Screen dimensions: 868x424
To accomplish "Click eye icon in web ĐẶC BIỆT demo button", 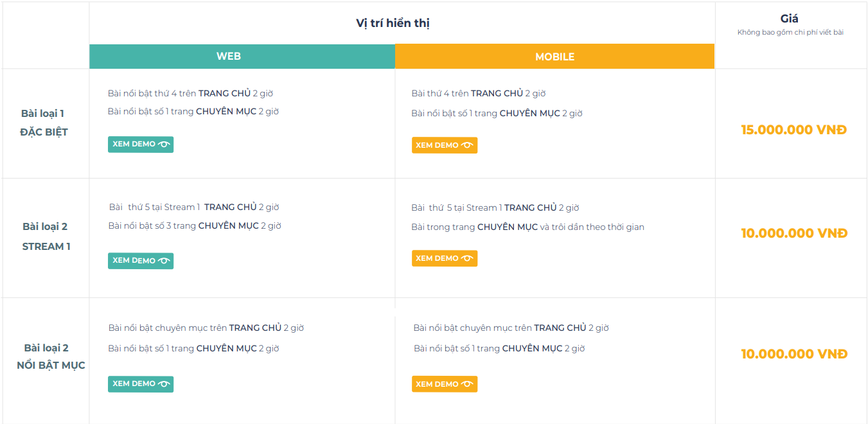I will pyautogui.click(x=164, y=145).
